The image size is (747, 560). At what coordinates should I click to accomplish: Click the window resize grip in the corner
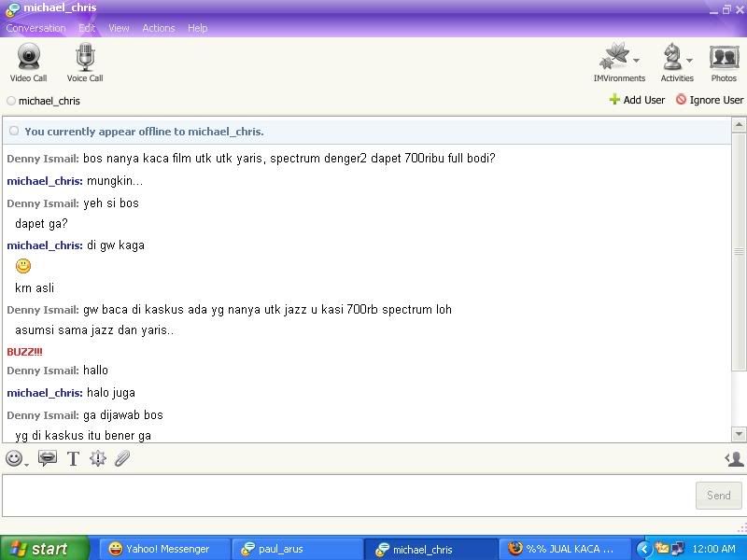click(x=741, y=526)
